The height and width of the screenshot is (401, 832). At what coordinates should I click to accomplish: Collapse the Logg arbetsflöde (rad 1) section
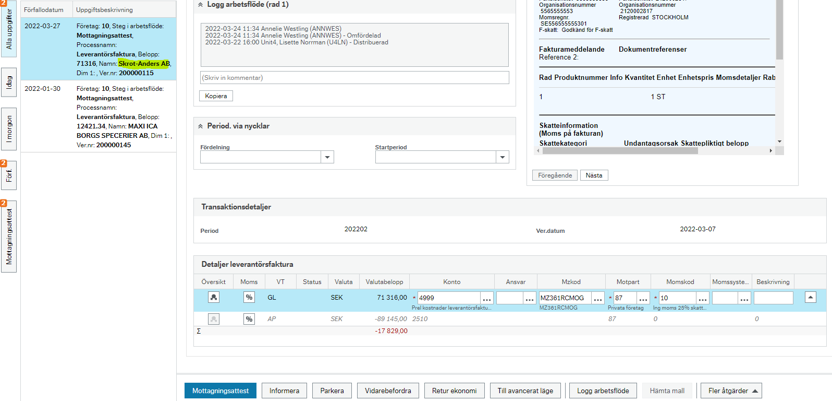coord(200,5)
